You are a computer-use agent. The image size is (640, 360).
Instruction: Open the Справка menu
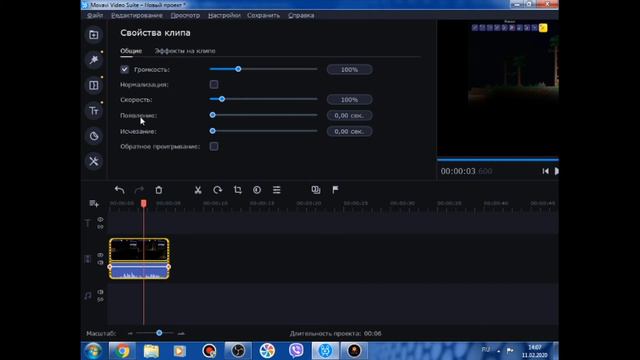click(301, 16)
